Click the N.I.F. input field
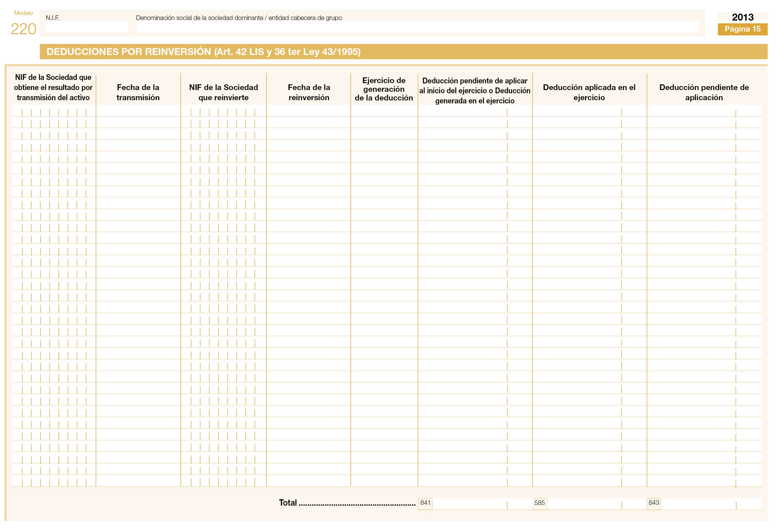The height and width of the screenshot is (532, 784). pos(87,27)
